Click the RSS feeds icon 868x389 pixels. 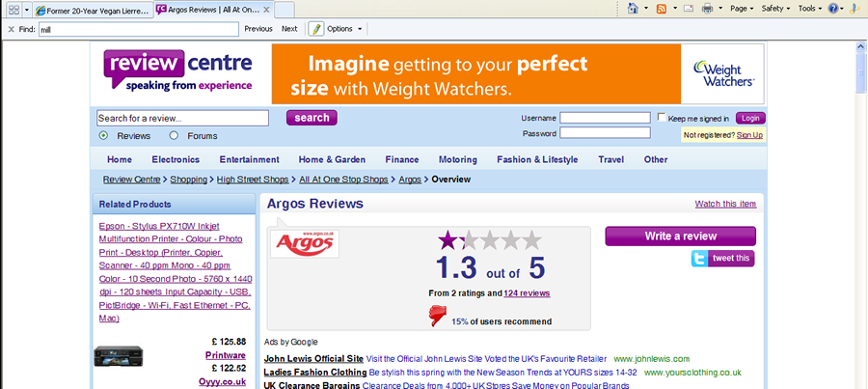point(661,9)
